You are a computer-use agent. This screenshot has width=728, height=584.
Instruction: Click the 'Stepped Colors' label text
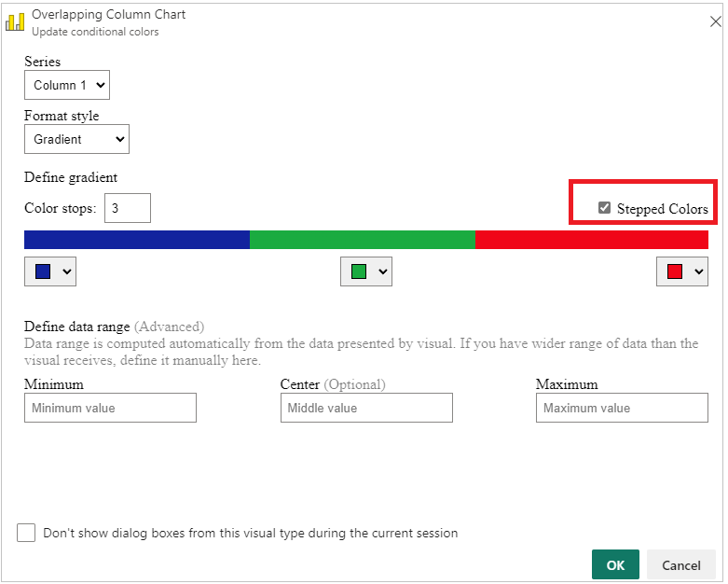click(662, 209)
